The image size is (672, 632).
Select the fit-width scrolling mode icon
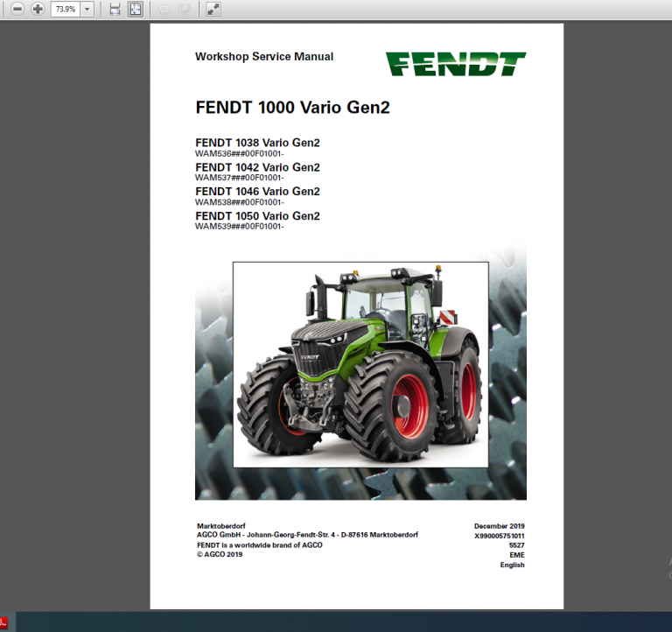coord(115,9)
